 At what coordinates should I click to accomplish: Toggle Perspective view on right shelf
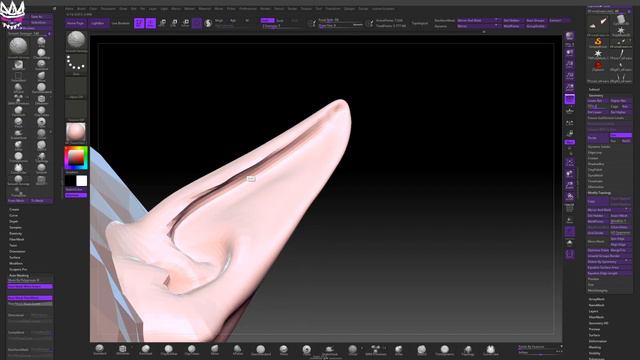pos(570,99)
